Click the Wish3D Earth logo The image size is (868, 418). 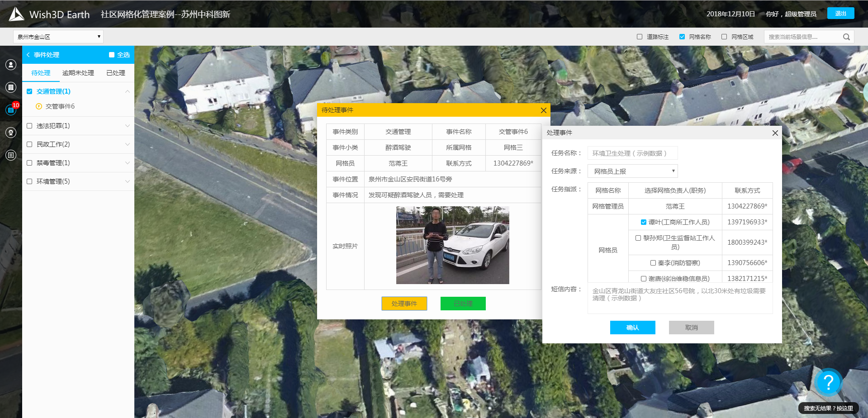(17, 14)
